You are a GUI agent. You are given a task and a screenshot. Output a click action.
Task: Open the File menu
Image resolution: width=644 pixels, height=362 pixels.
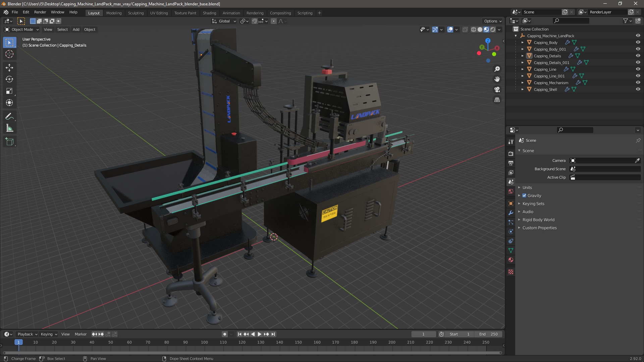15,12
